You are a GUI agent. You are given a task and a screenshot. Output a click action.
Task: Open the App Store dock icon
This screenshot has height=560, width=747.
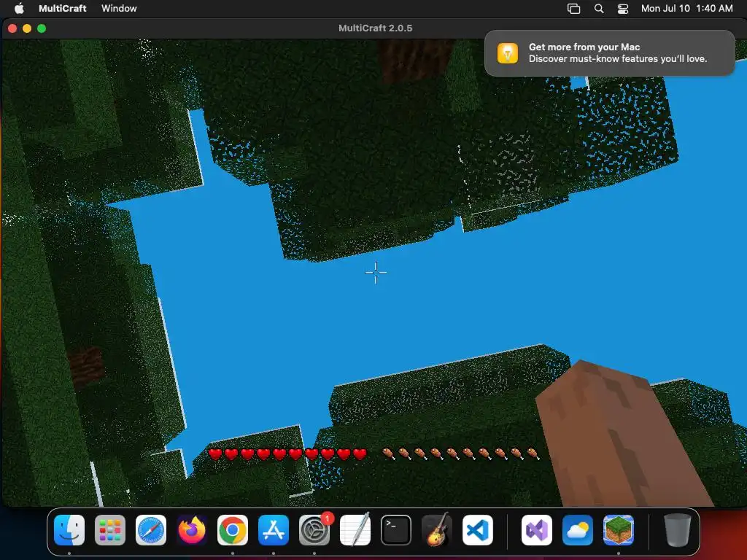(x=274, y=530)
